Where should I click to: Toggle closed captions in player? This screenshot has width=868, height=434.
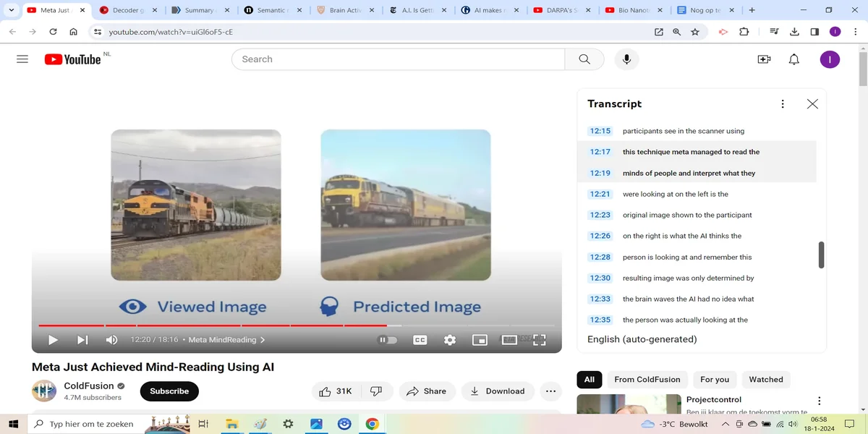[420, 340]
